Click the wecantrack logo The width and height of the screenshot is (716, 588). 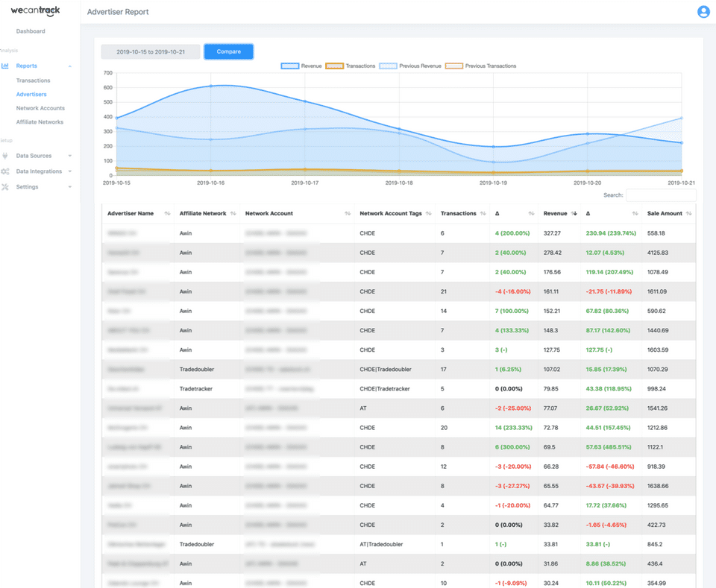click(x=35, y=10)
